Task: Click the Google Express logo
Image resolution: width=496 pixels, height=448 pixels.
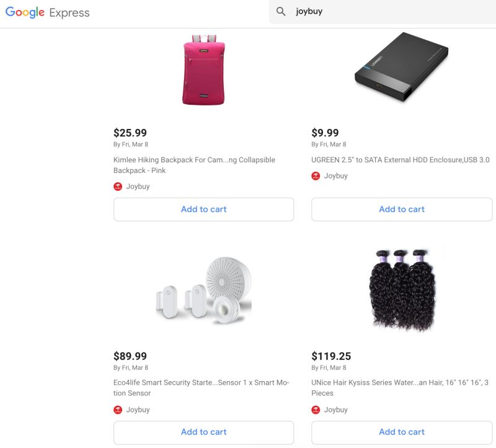Action: point(48,12)
